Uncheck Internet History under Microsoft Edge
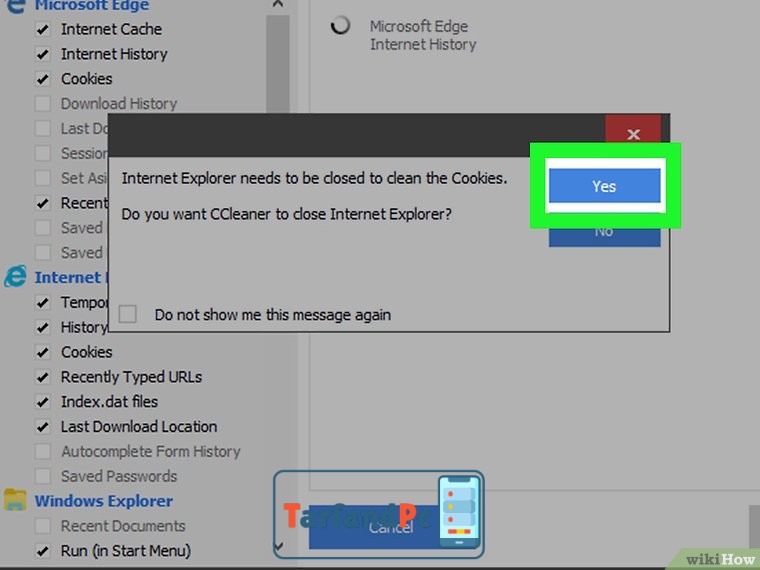This screenshot has height=570, width=760. click(x=43, y=54)
